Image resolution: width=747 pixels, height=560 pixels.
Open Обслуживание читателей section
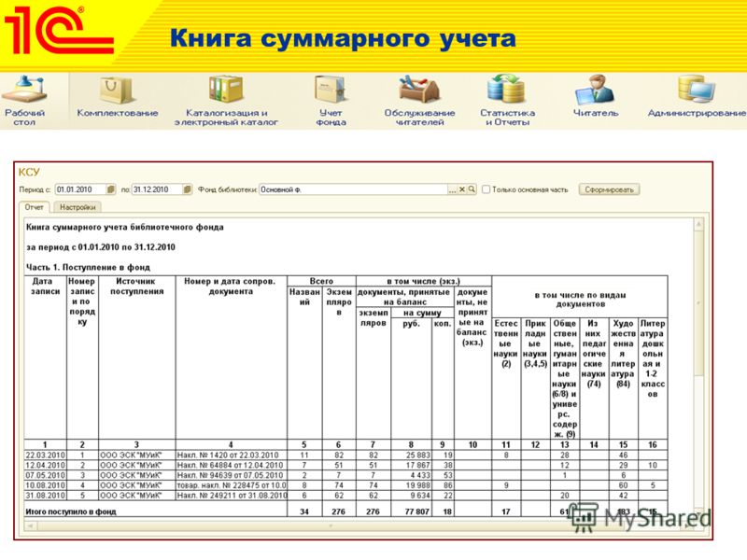[419, 101]
